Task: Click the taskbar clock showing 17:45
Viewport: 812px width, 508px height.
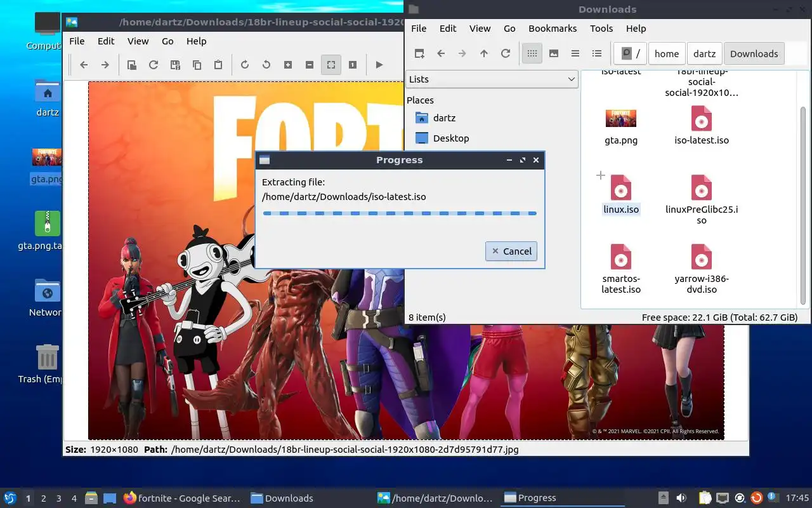Action: pos(797,498)
